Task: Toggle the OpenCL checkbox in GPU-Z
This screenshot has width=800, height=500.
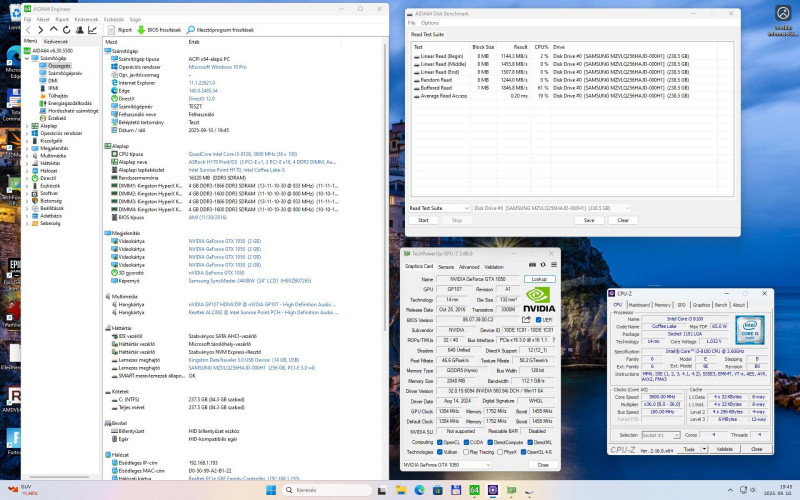Action: pos(440,442)
